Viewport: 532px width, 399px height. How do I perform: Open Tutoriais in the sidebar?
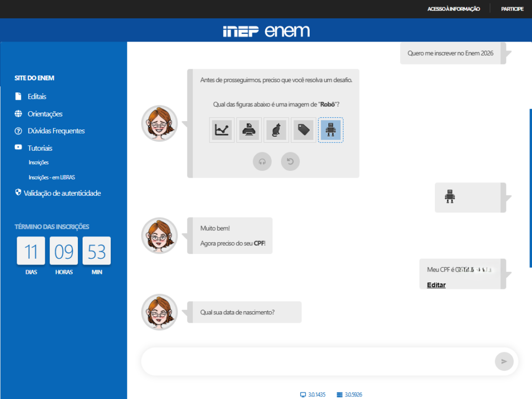(40, 148)
